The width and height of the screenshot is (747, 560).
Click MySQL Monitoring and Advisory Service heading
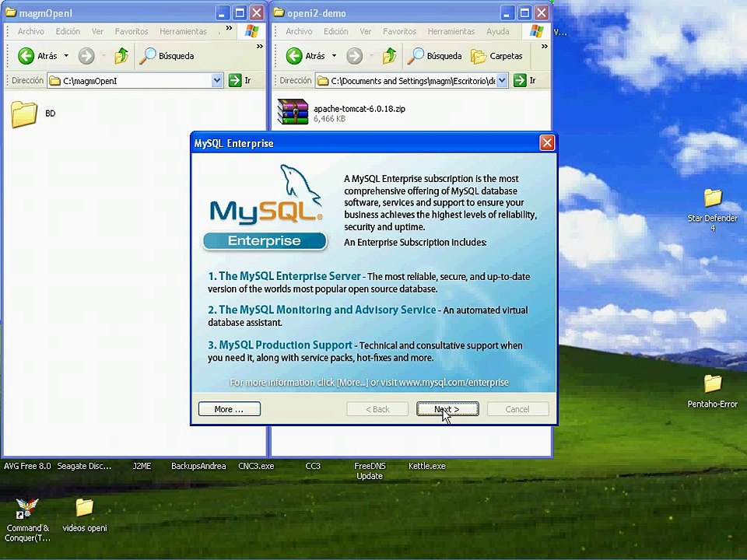322,310
